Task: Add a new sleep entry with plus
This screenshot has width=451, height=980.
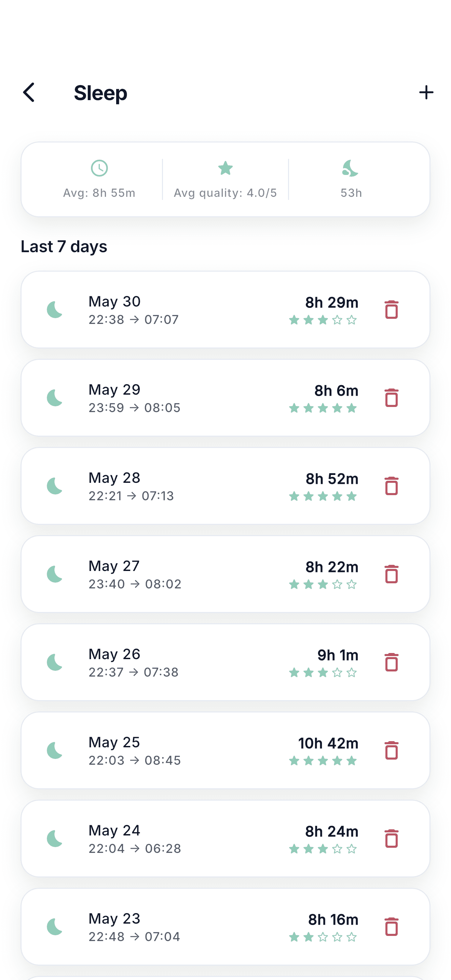Action: 426,93
